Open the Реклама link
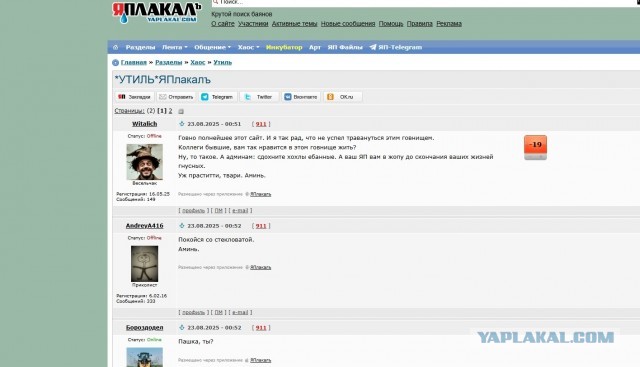 tap(449, 24)
